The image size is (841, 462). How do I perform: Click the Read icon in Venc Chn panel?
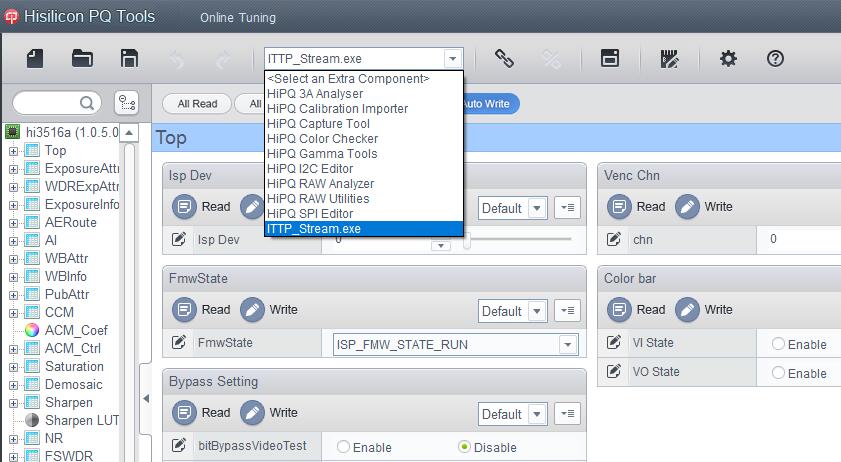point(619,207)
